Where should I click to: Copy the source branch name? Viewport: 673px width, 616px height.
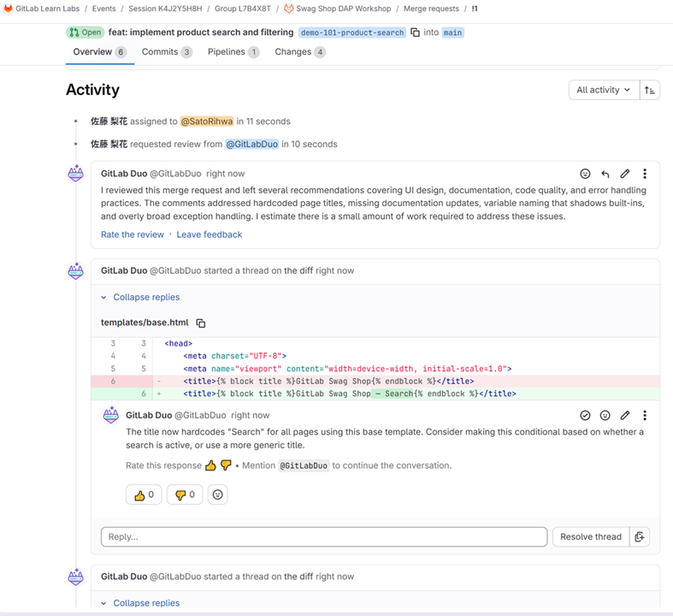point(415,33)
